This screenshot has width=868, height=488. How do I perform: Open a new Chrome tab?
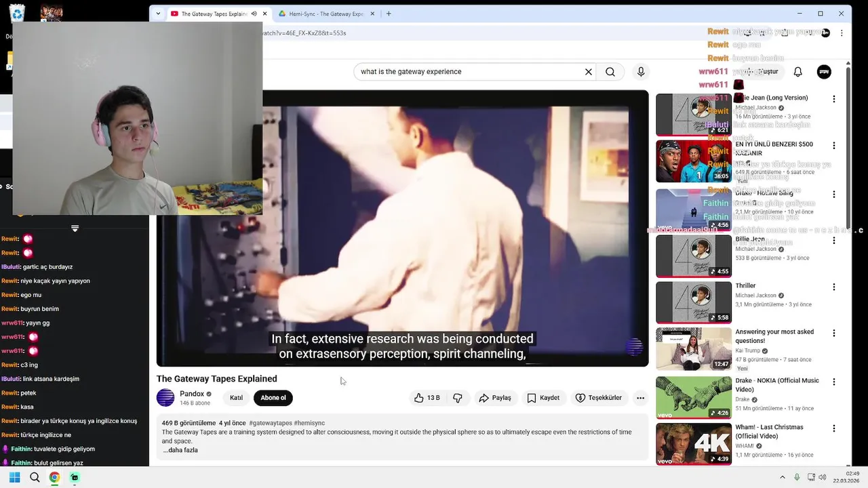(389, 14)
